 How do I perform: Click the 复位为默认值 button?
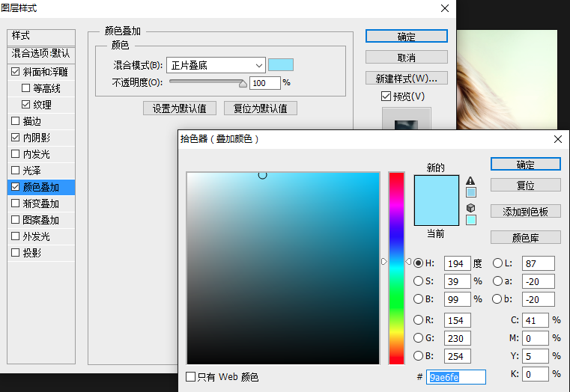(260, 108)
